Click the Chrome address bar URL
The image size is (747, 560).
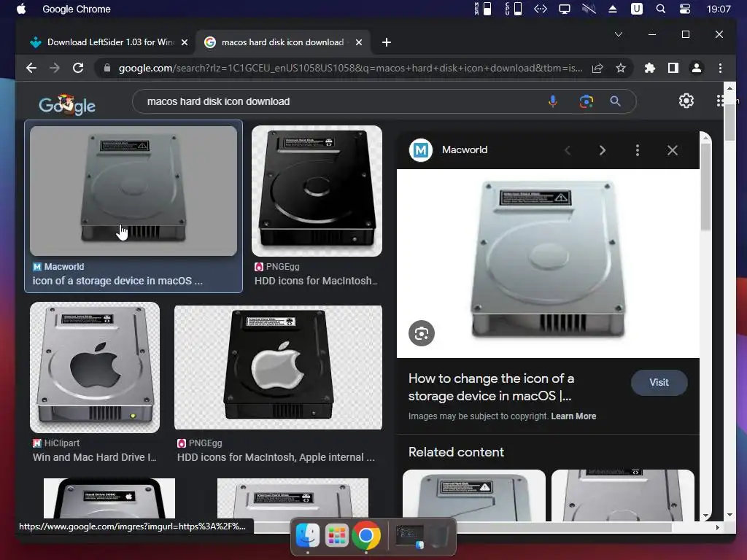tap(350, 68)
